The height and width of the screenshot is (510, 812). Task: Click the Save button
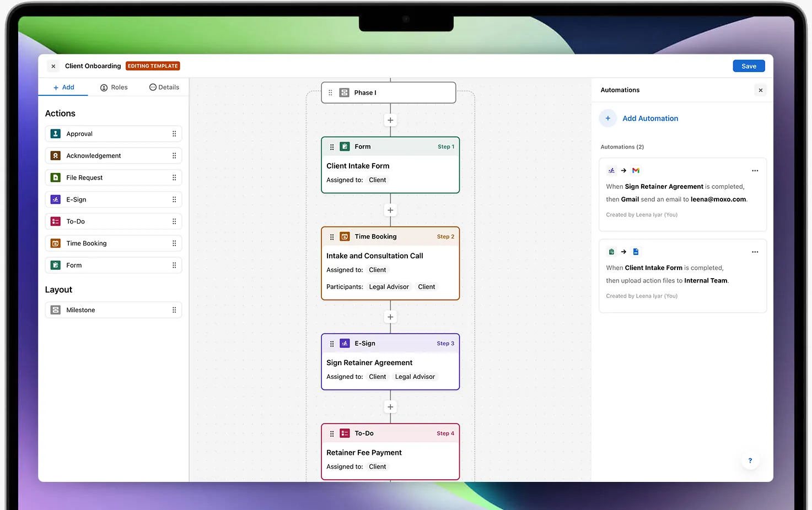[748, 66]
